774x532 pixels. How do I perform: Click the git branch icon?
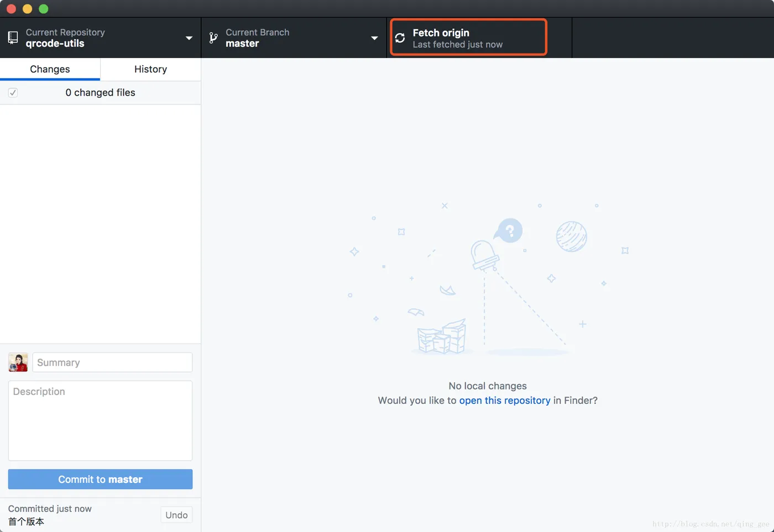213,38
